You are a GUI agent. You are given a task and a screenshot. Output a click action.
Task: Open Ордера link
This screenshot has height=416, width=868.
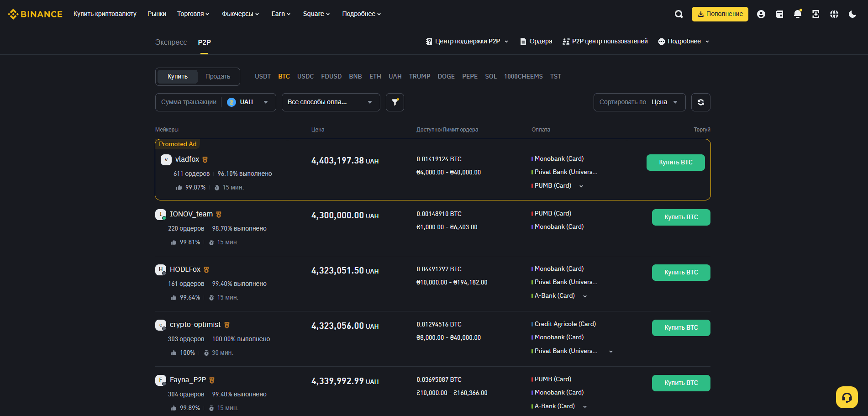point(536,42)
